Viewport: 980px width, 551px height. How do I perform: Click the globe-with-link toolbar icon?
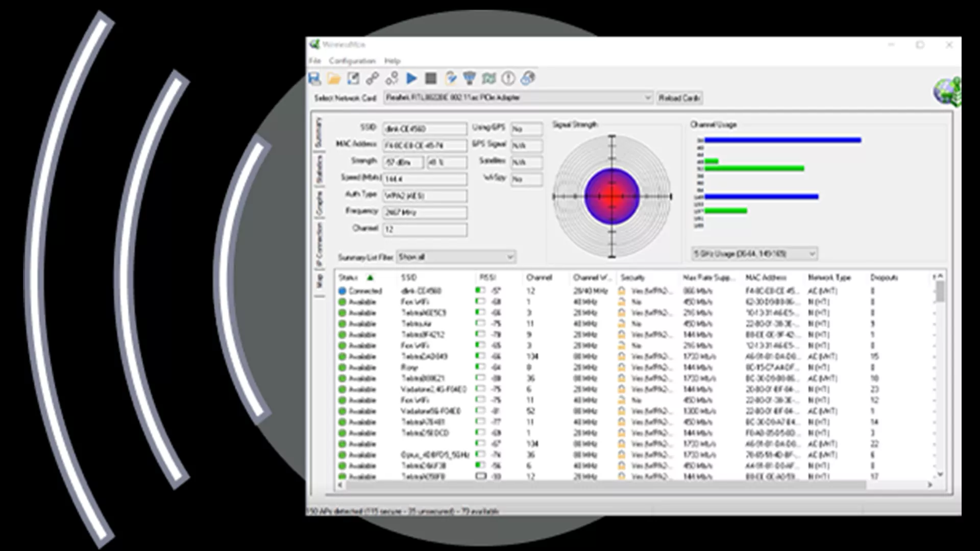[528, 78]
